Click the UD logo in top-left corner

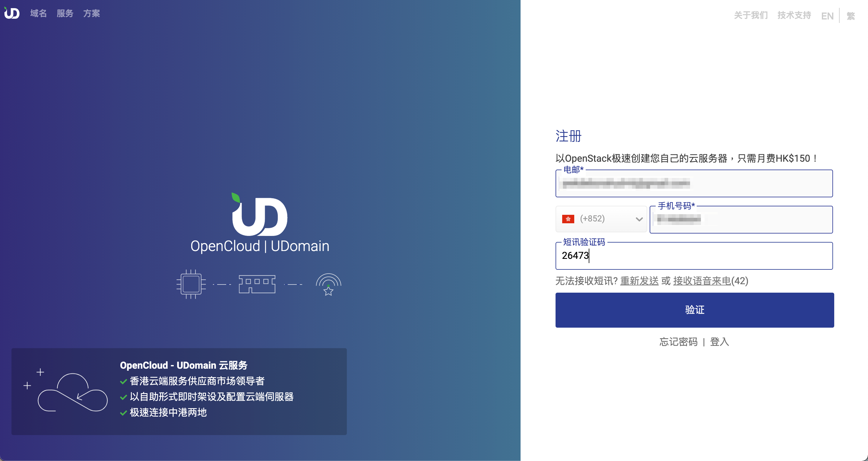tap(12, 13)
